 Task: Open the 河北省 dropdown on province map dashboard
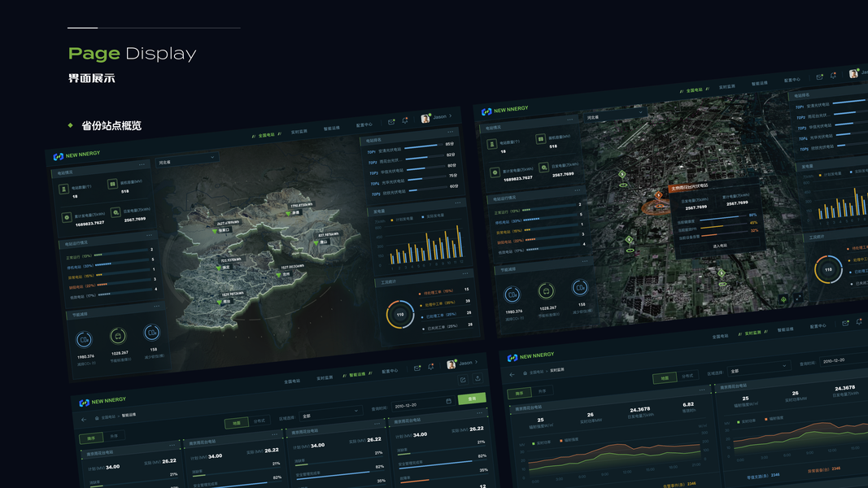pyautogui.click(x=186, y=159)
